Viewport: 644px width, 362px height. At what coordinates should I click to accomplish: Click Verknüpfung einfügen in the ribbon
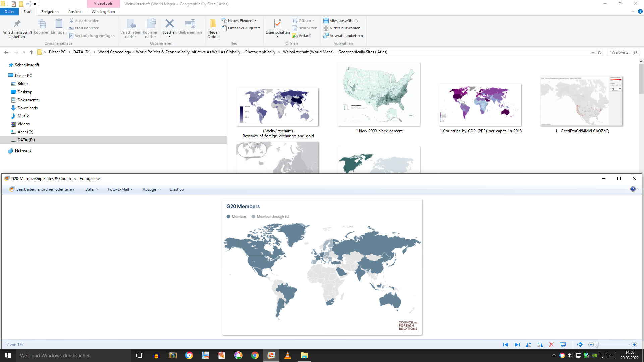tap(92, 36)
